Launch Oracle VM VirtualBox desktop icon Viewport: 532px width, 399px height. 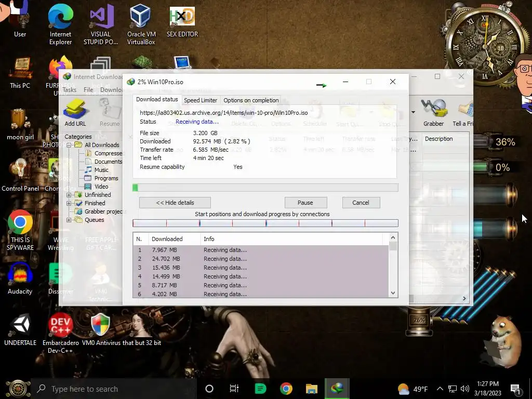click(141, 24)
